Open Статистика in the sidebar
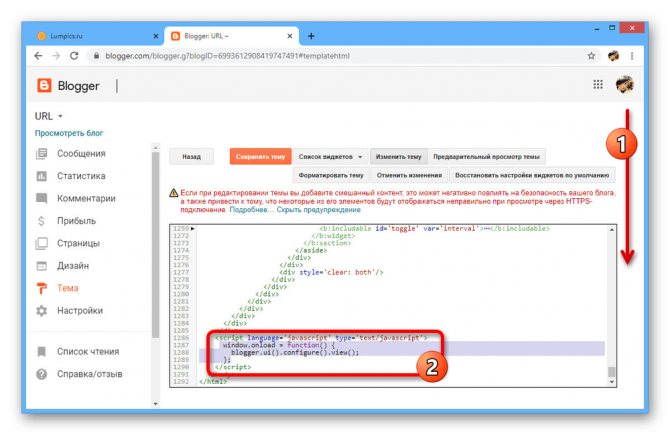This screenshot has width=670, height=435. click(81, 176)
